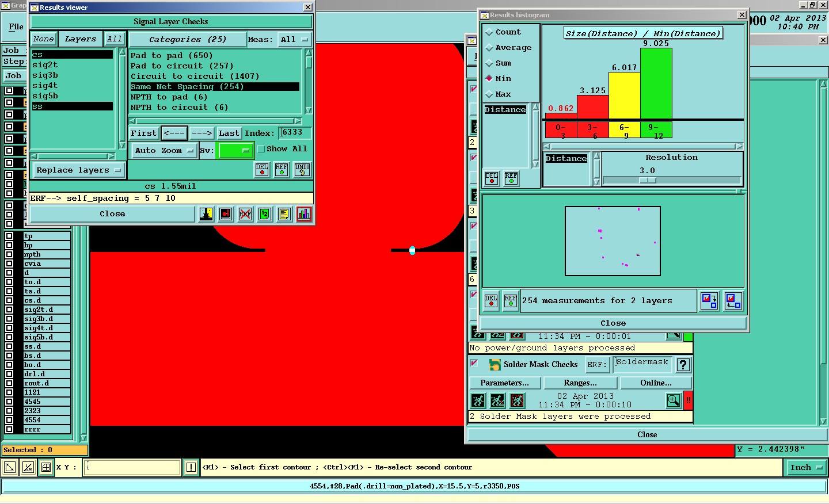Open the Sv green severity dropdown
The width and height of the screenshot is (829, 504).
(235, 151)
